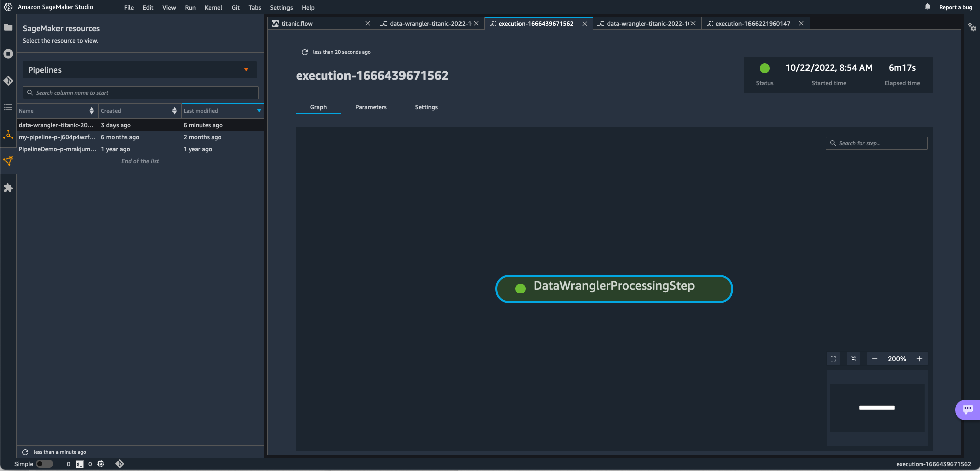Select the Parameters tab of the execution
The width and height of the screenshot is (980, 471).
click(x=371, y=107)
